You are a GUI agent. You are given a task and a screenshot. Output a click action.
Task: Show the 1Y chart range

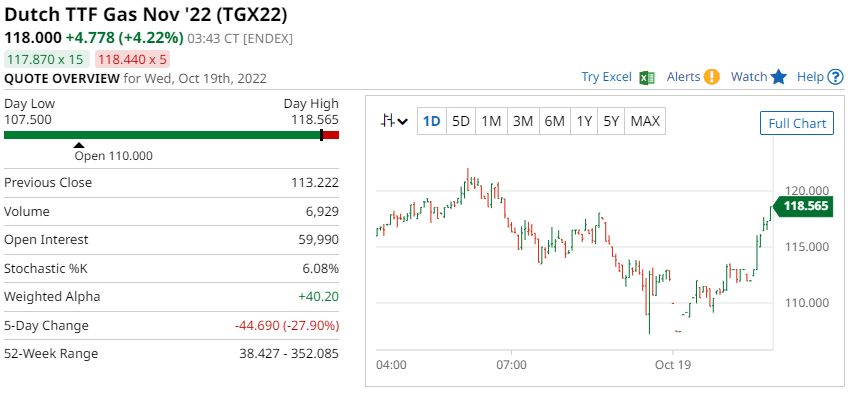click(x=584, y=121)
